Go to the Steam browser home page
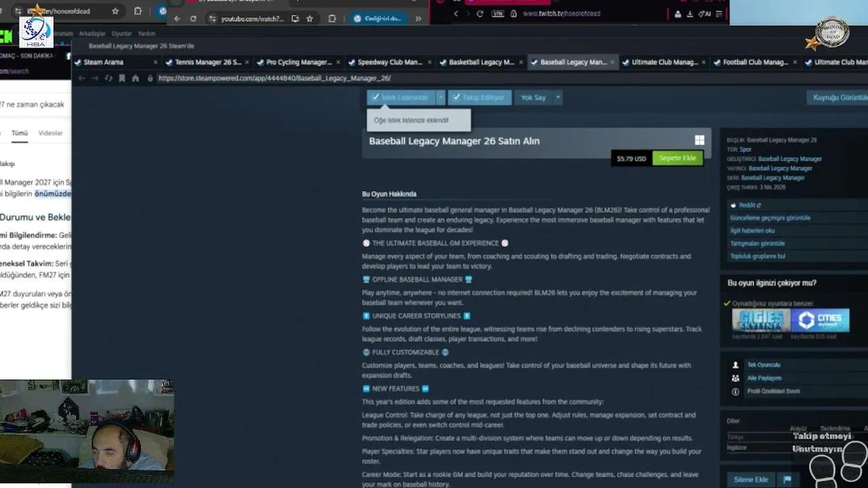The width and height of the screenshot is (868, 488). pos(136,79)
